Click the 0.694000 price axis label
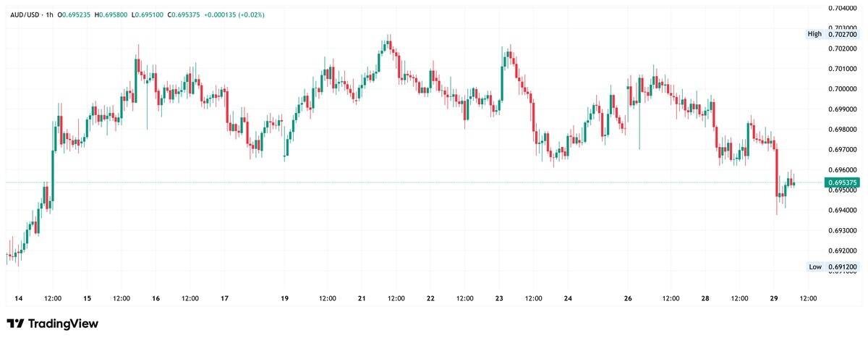The width and height of the screenshot is (868, 341). [x=843, y=211]
